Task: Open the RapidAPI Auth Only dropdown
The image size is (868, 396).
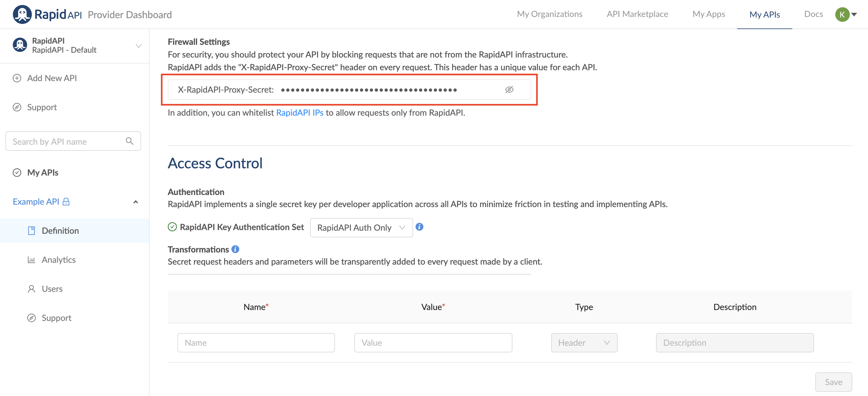Action: point(361,228)
